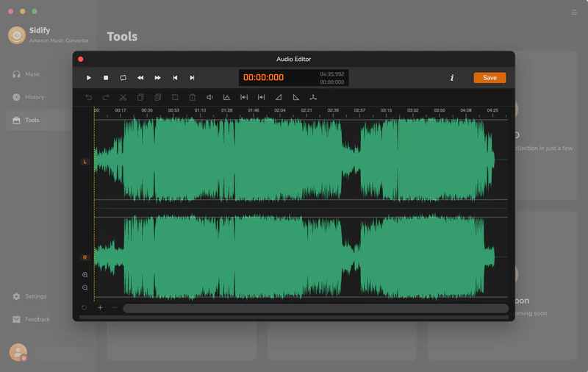Rewind the audio
The width and height of the screenshot is (588, 372).
click(140, 78)
